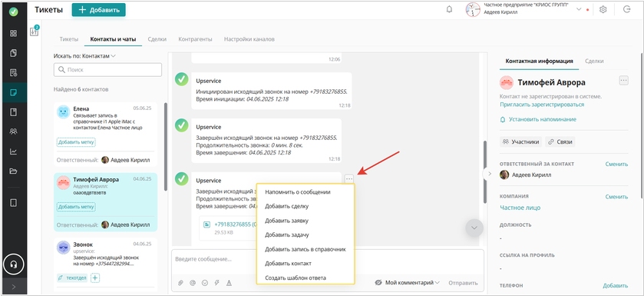This screenshot has width=644, height=296.
Task: Switch to the Настройки каналов tab
Action: coord(249,39)
